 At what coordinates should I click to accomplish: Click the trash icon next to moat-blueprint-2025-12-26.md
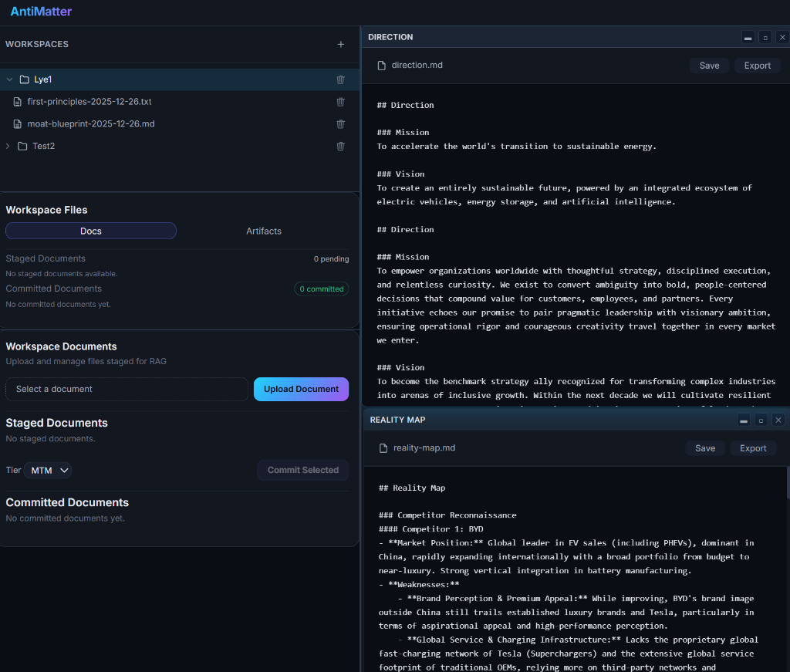point(340,123)
